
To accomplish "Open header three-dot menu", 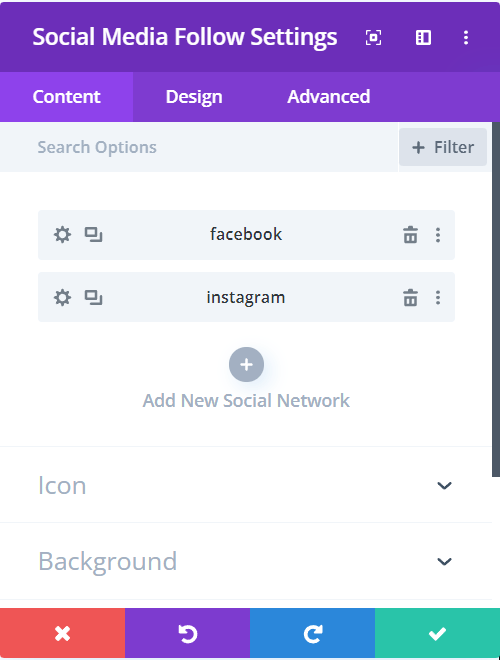I will (x=466, y=37).
